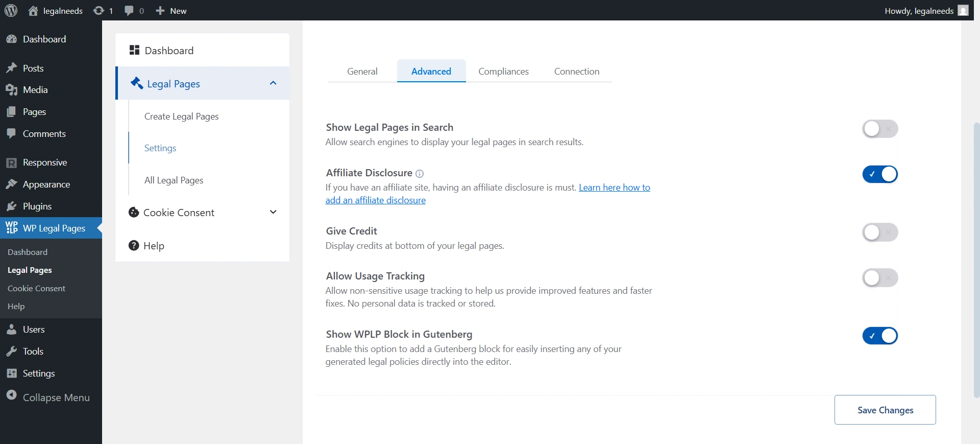Click the WordPress logo icon
This screenshot has width=980, height=444.
coord(11,10)
